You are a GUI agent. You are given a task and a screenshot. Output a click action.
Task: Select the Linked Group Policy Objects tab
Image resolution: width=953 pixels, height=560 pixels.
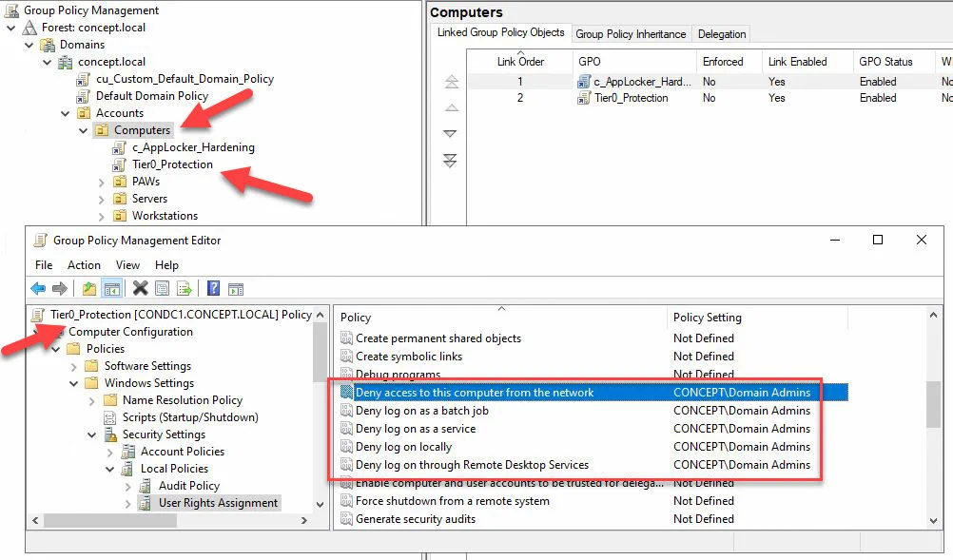501,32
